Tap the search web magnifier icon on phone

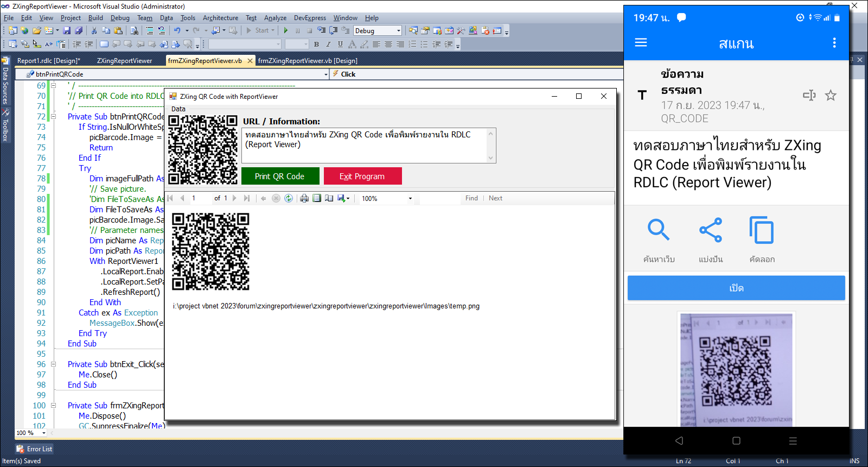tap(659, 230)
